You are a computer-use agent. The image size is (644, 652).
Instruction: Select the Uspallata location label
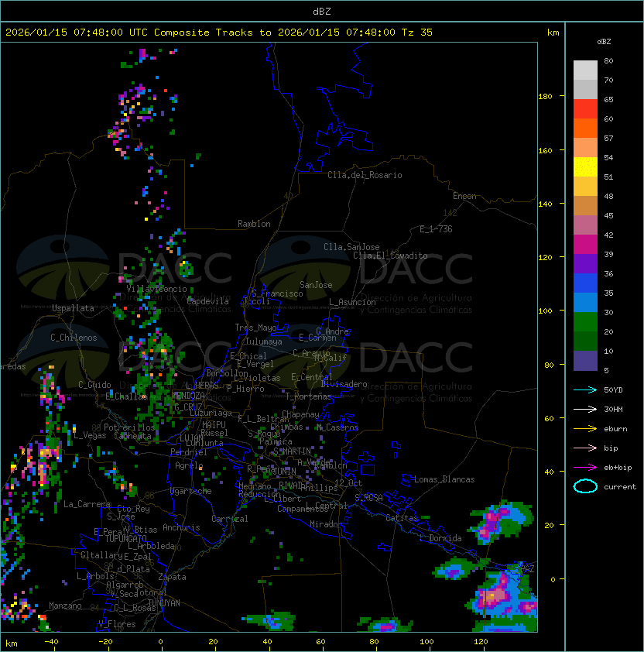74,308
